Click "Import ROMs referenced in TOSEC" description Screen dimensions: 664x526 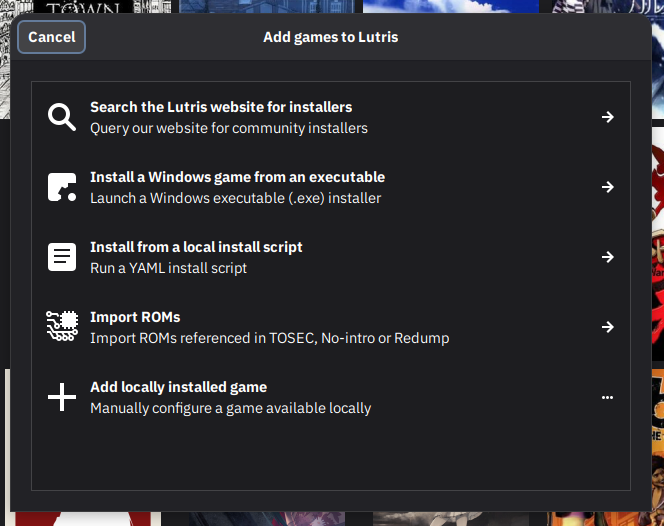point(270,338)
